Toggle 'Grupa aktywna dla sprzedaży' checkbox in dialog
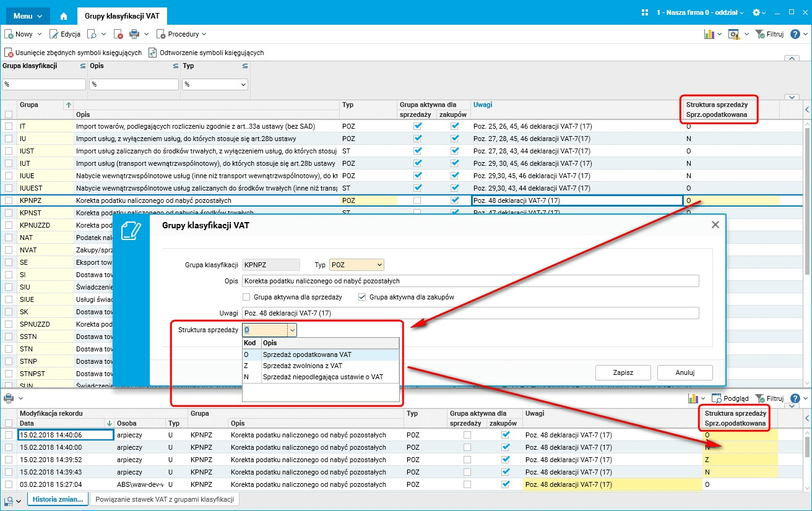812x511 pixels. 247,297
